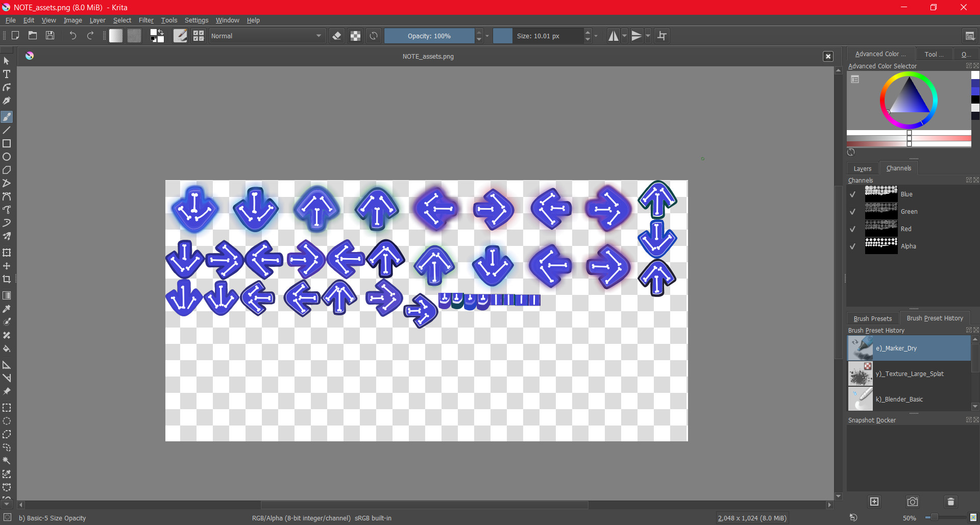Screen dimensions: 980x525
Task: Activate the Move tool
Action: click(x=7, y=266)
